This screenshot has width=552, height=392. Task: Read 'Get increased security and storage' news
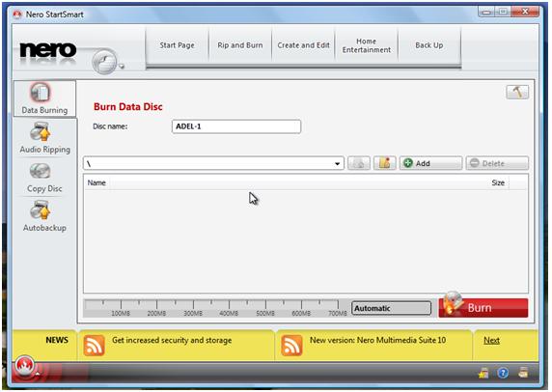(172, 340)
